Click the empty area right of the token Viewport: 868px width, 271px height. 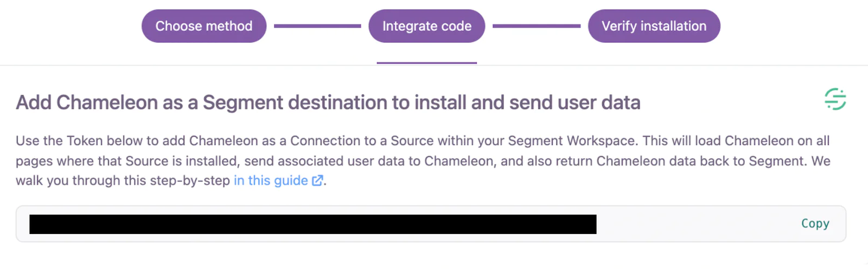coord(694,224)
